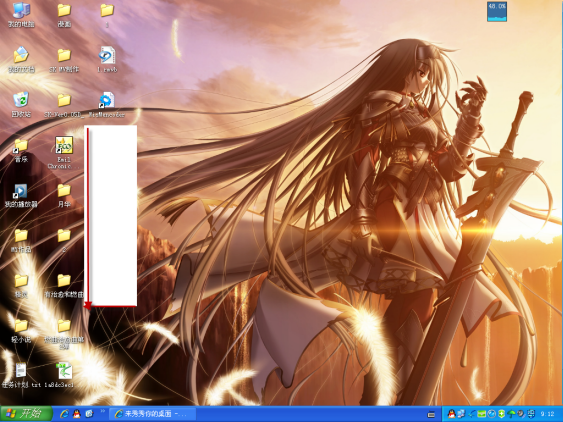563x422 pixels.
Task: Open the 作品 folder on the desktop
Action: click(x=21, y=241)
